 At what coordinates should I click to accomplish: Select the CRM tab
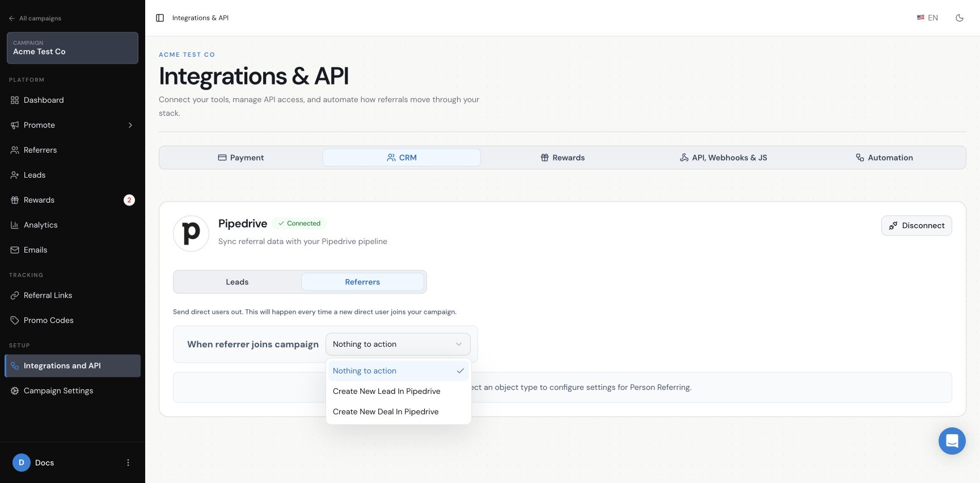[x=402, y=158]
